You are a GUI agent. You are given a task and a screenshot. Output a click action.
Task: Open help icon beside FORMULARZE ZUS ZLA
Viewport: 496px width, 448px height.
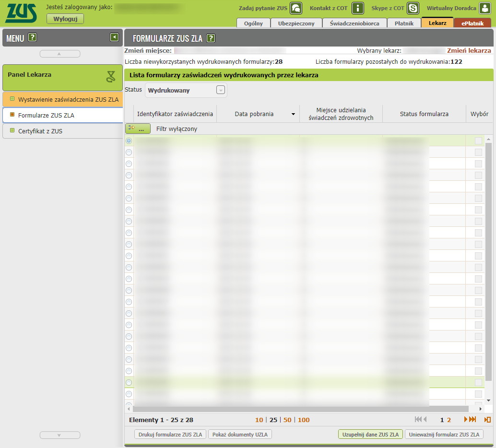click(x=211, y=38)
